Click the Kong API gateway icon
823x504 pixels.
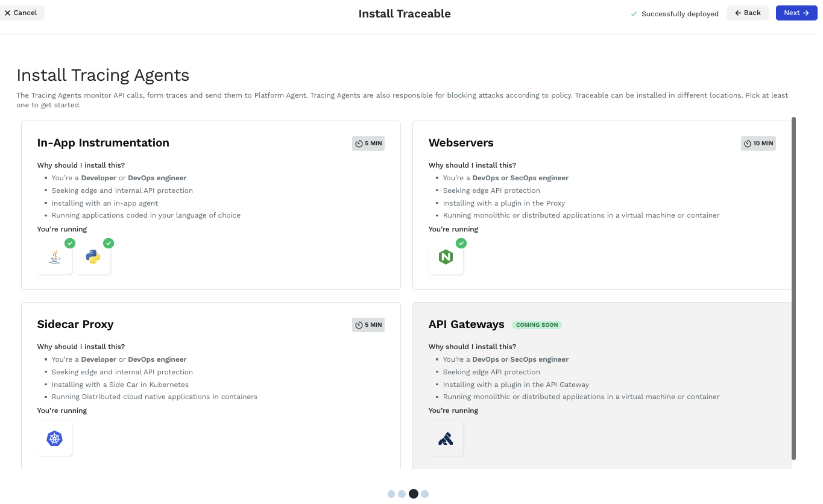(x=446, y=438)
